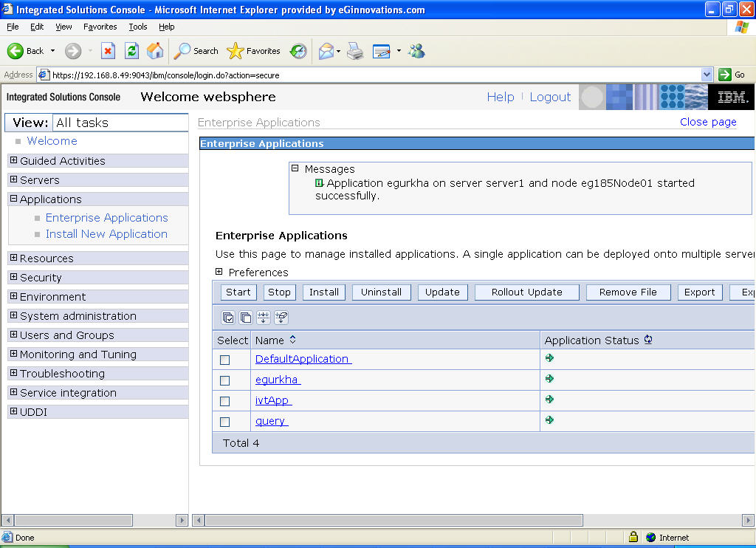Open the Help menu
Image resolution: width=756 pixels, height=548 pixels.
166,27
